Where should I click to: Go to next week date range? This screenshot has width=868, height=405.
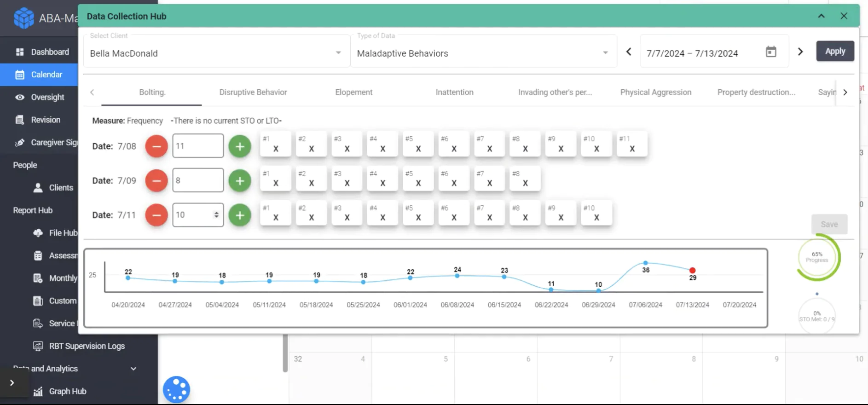click(800, 52)
